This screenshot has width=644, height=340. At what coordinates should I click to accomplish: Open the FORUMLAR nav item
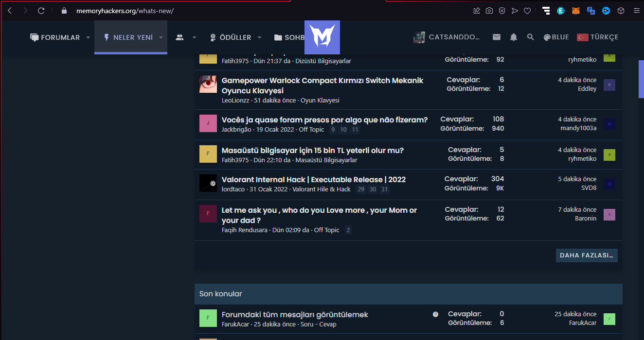[x=54, y=37]
